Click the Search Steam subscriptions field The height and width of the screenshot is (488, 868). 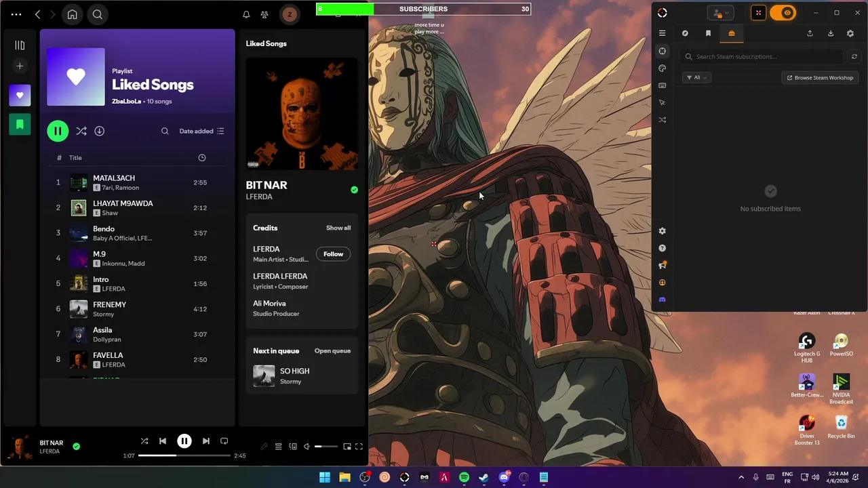(x=762, y=57)
